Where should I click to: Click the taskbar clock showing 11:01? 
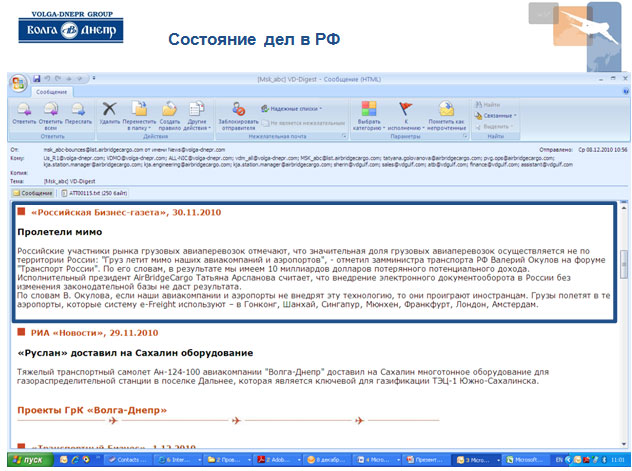point(617,460)
